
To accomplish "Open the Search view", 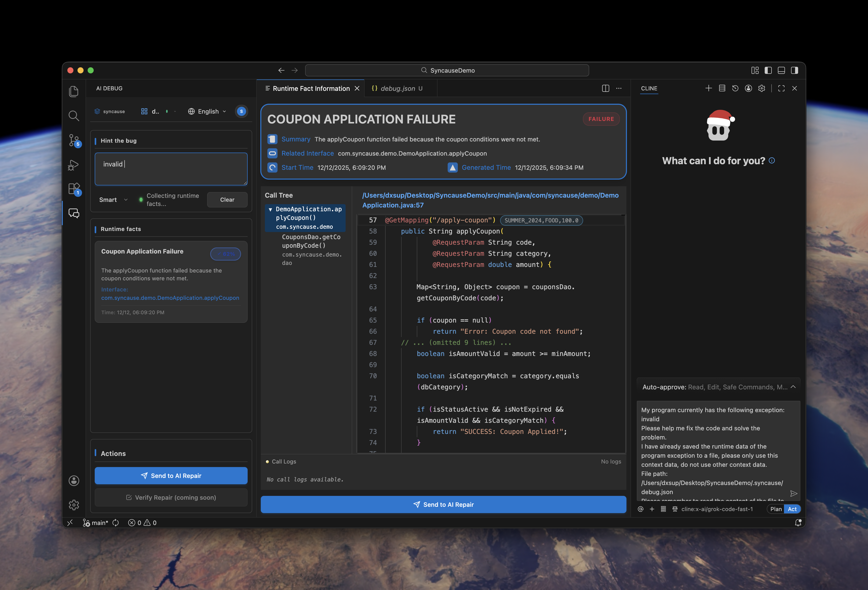I will 74,116.
